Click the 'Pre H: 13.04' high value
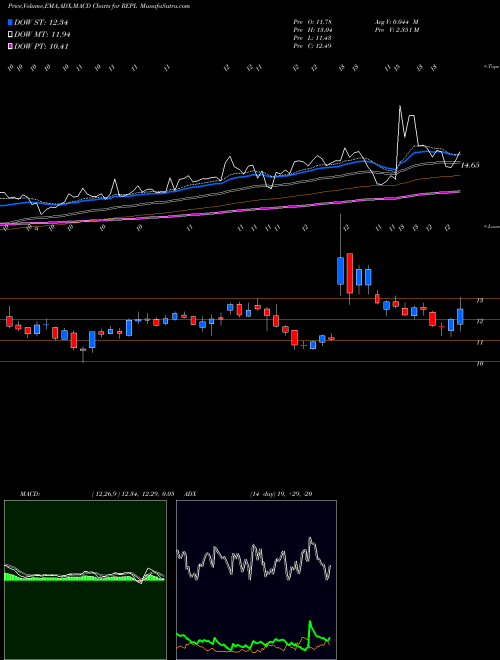500x660 pixels. tap(312, 30)
